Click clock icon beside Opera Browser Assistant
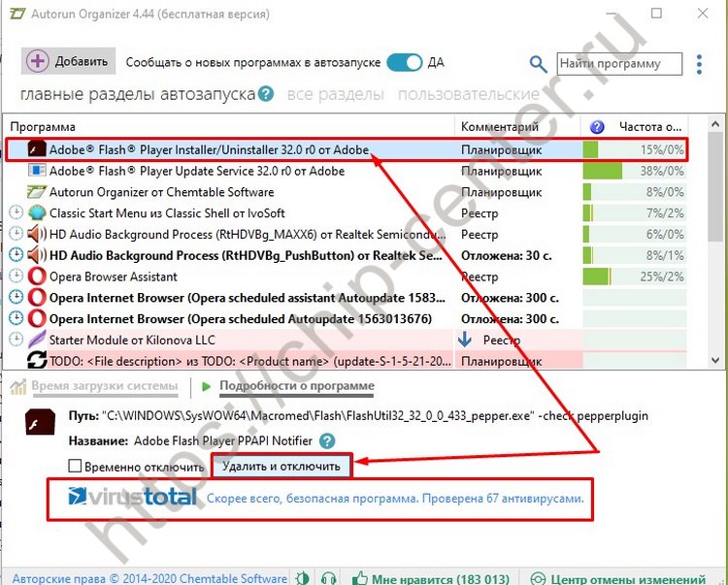 coord(17,276)
